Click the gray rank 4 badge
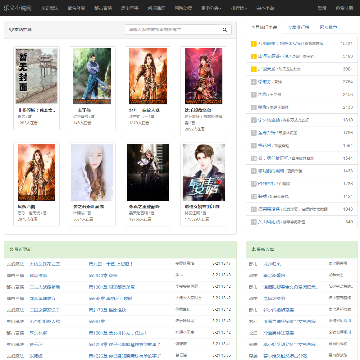Screen dimensions: 360x360 [x=253, y=82]
